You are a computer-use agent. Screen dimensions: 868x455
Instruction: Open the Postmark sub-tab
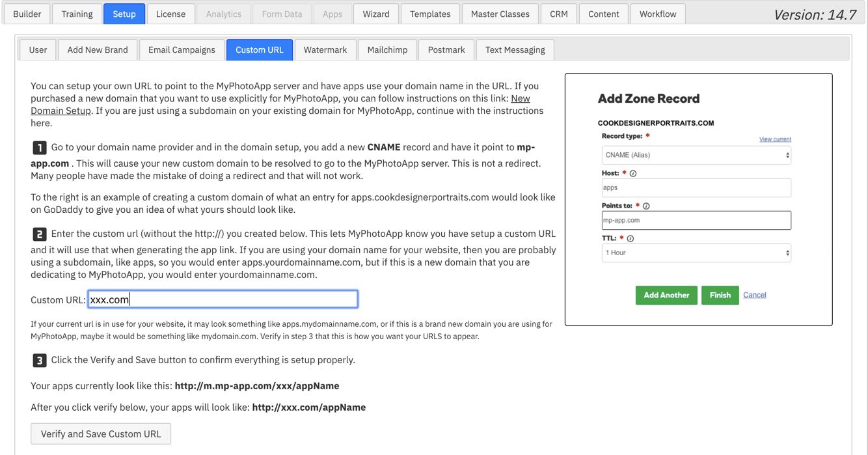[x=446, y=49]
